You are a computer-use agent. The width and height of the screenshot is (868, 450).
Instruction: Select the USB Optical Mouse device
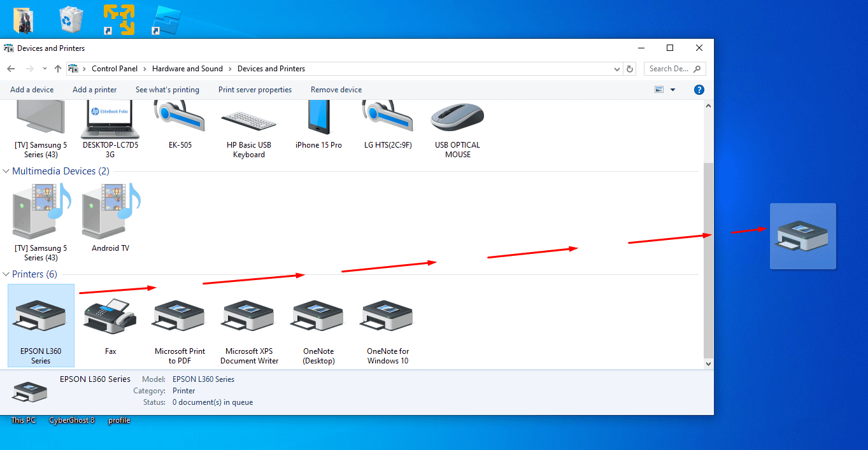point(457,127)
